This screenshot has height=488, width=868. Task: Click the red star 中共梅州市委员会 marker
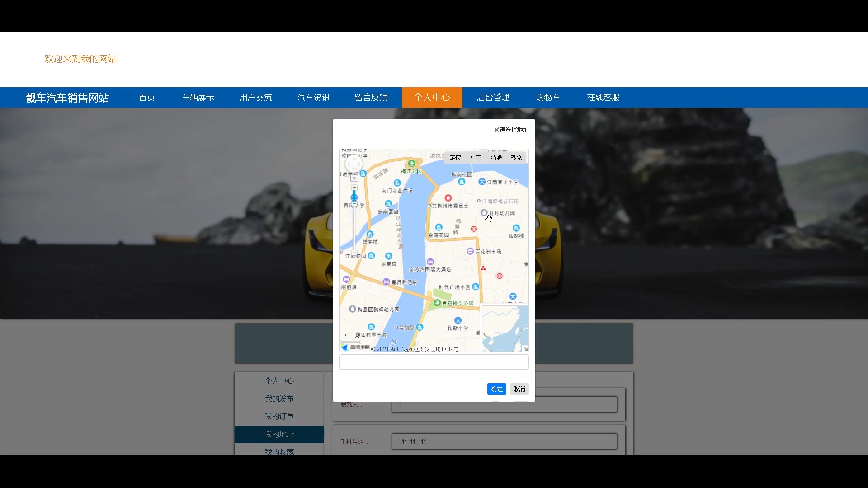448,198
